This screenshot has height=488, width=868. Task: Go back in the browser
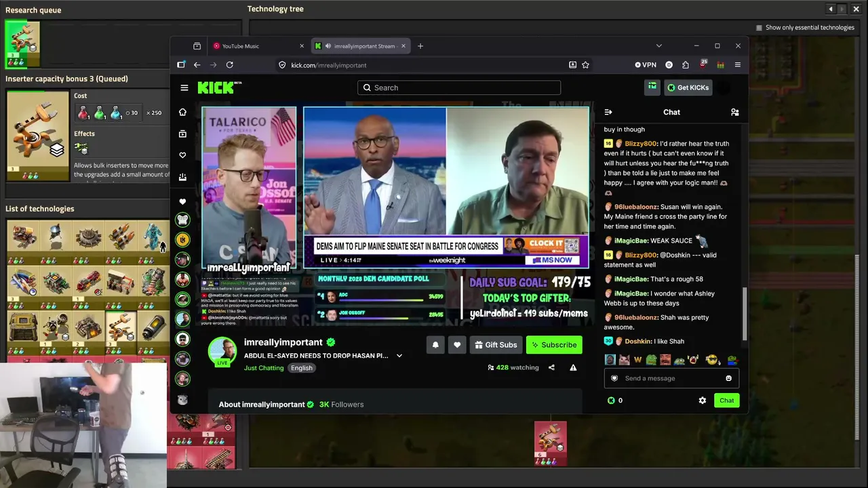tap(197, 65)
